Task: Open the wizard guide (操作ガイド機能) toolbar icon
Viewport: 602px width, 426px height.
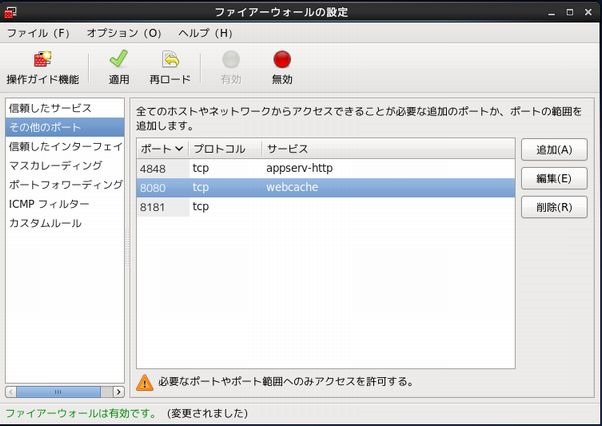Action: 42,60
